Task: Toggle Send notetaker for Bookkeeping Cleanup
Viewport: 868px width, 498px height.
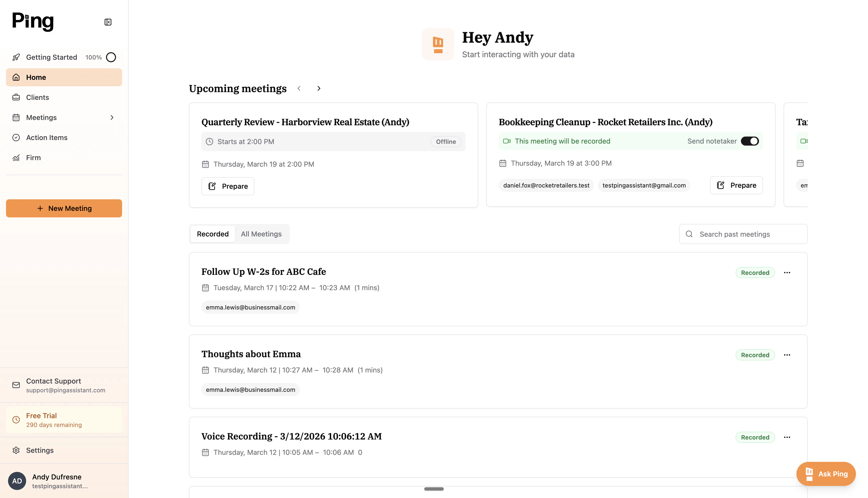Action: [750, 141]
